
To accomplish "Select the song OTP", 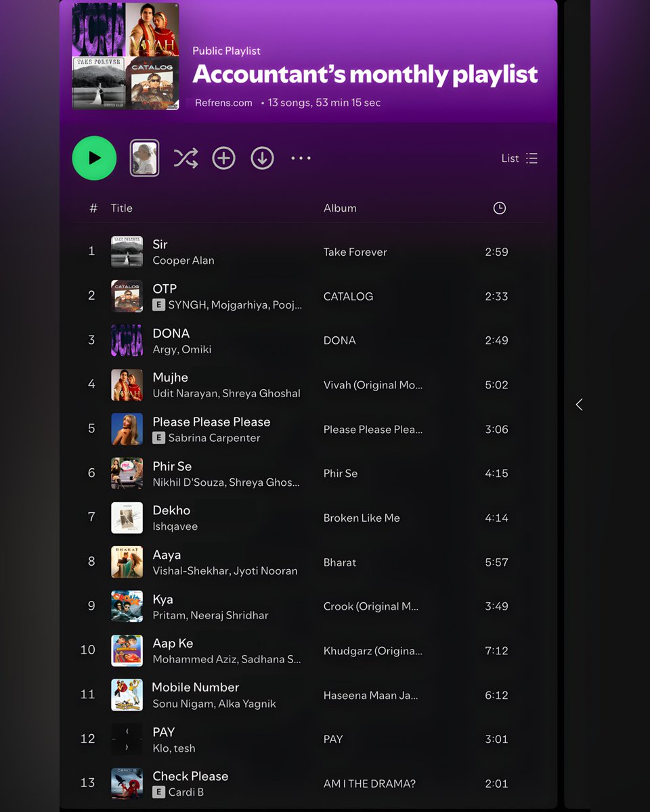I will click(165, 289).
